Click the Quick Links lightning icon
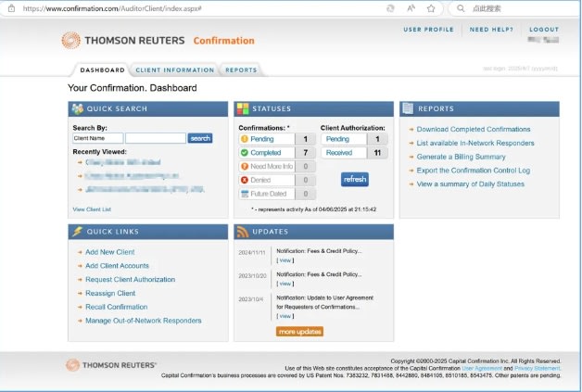Screen dimensions: 582x392 (77, 232)
